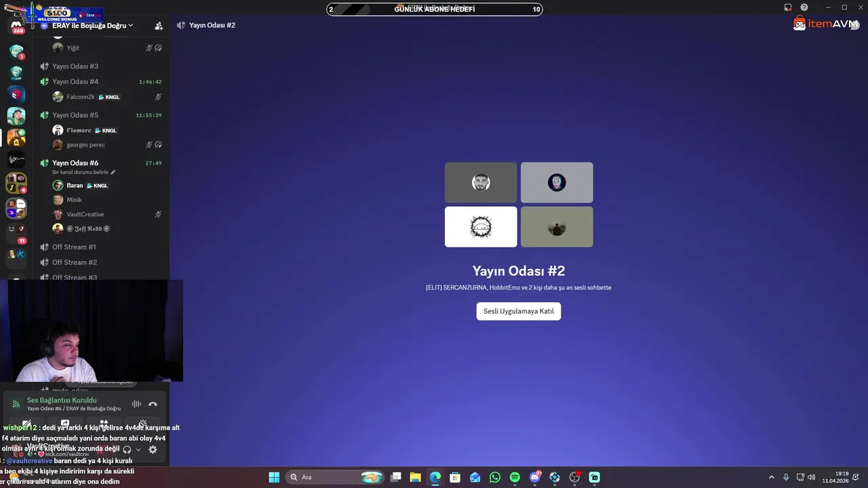
Task: Open Windows Start menu
Action: pos(274,477)
